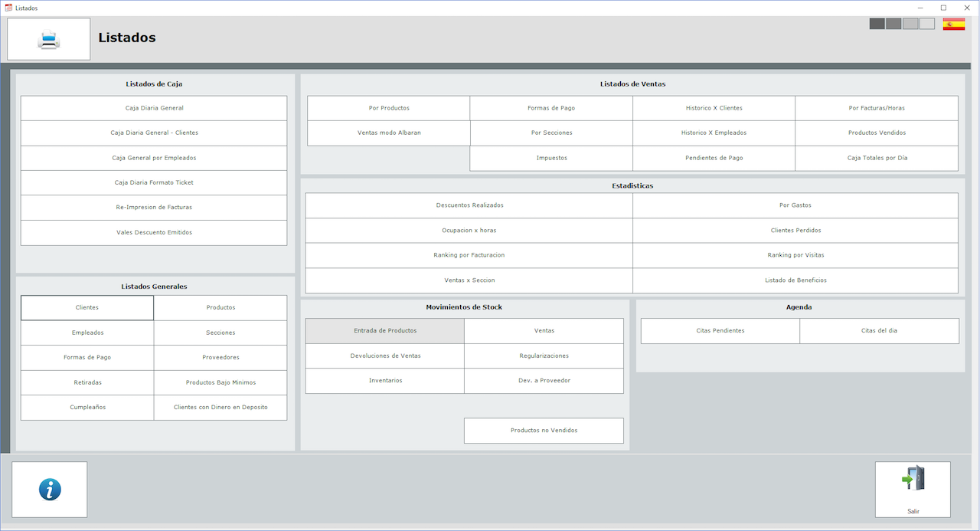Viewport: 980px width, 531px height.
Task: Choose the lightest gray theme swatch
Action: (927, 24)
